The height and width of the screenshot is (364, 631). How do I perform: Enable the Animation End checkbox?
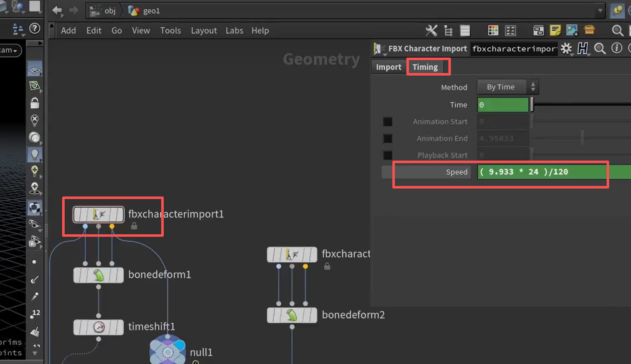(x=388, y=139)
